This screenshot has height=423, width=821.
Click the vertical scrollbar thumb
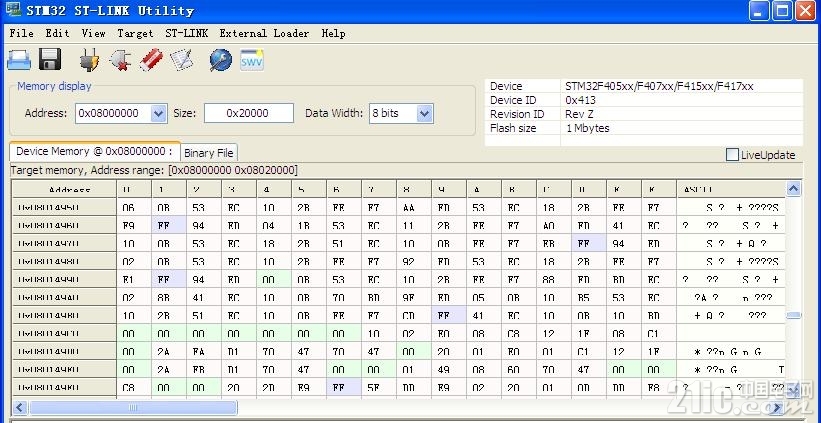point(794,315)
